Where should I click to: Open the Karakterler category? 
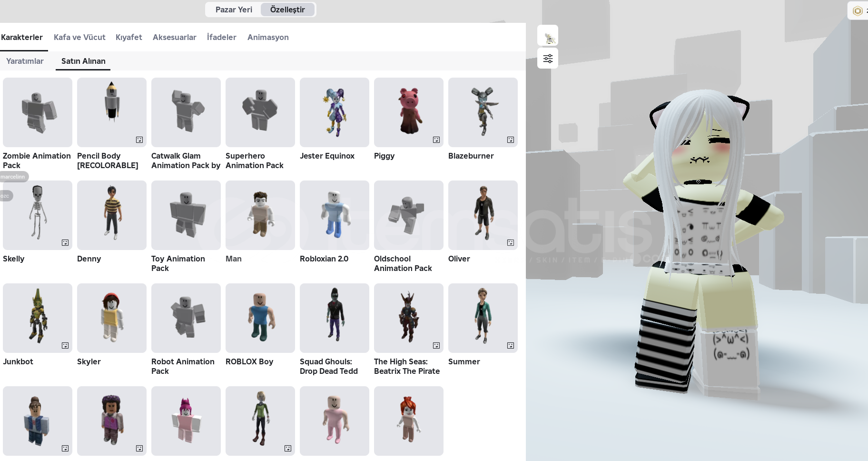(x=22, y=37)
